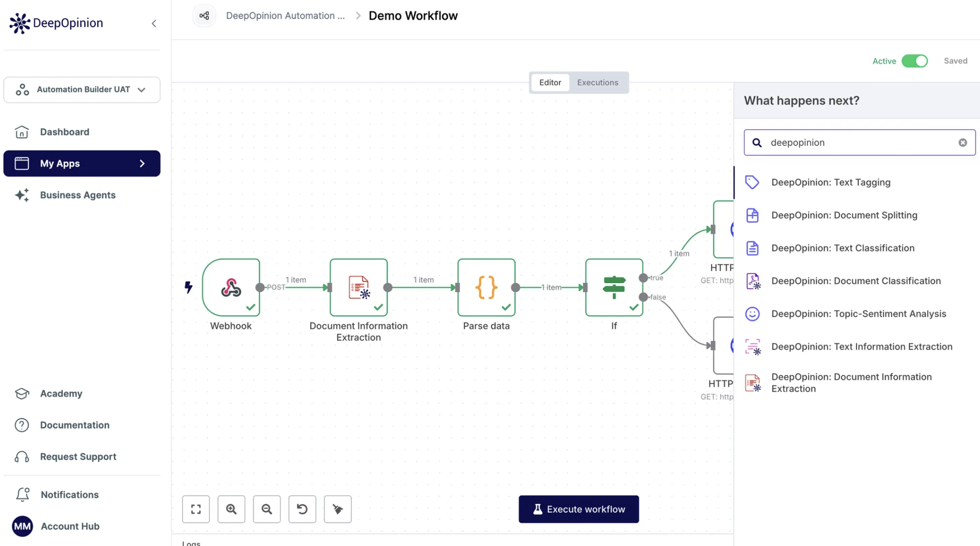The width and height of the screenshot is (980, 546).
Task: Select the Document Information Extraction node
Action: point(358,287)
